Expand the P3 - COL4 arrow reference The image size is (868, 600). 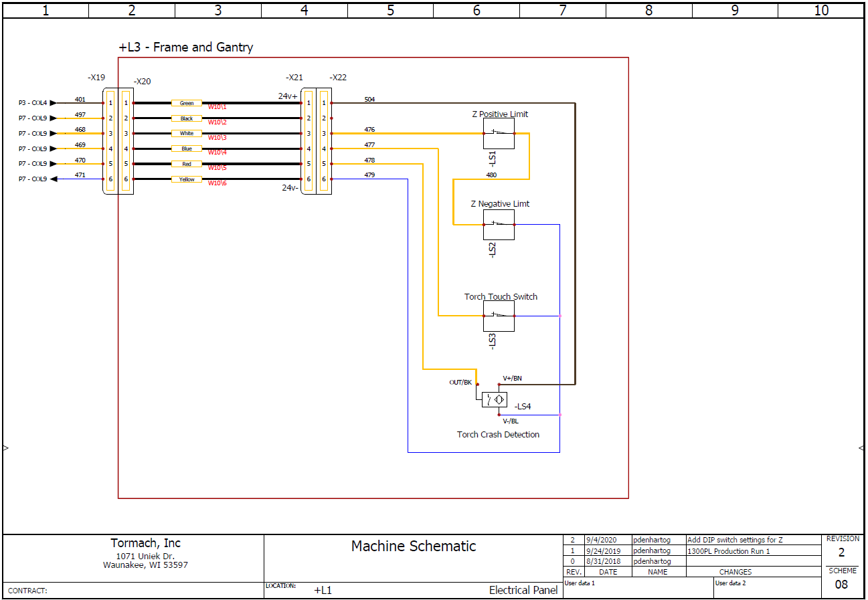pyautogui.click(x=52, y=102)
